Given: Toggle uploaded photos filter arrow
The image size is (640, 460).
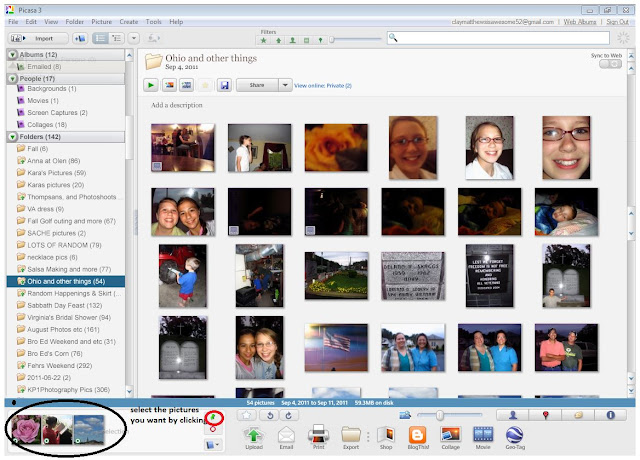Looking at the screenshot, I should tap(278, 40).
